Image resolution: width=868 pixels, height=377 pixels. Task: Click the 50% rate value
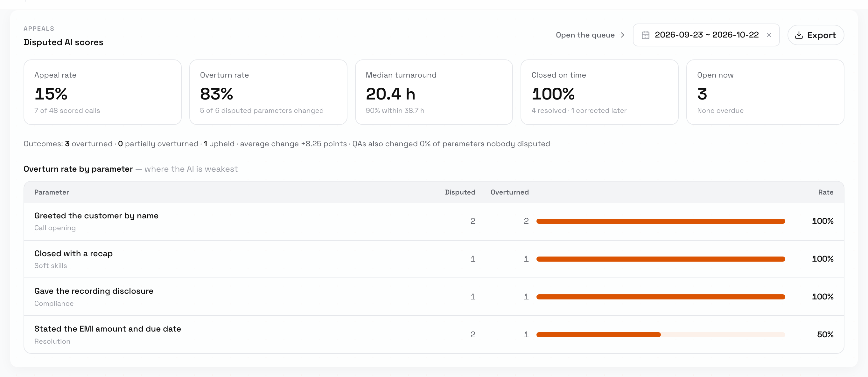(x=825, y=335)
